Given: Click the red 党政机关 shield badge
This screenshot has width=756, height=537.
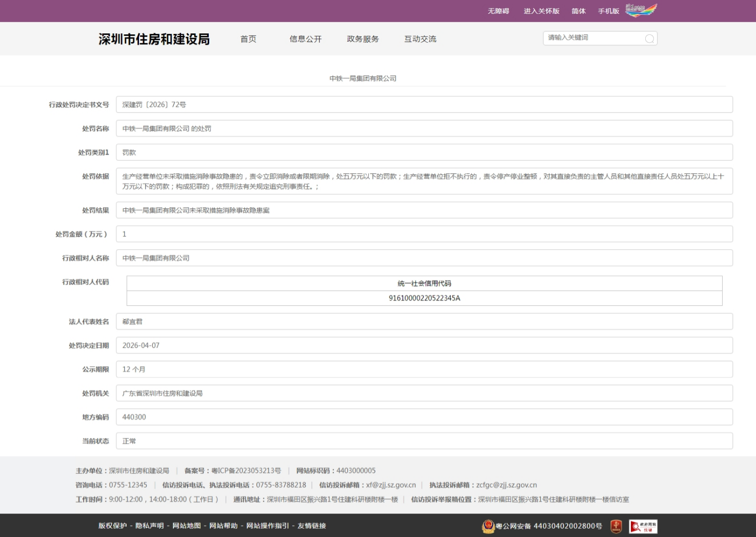Looking at the screenshot, I should click(x=616, y=526).
